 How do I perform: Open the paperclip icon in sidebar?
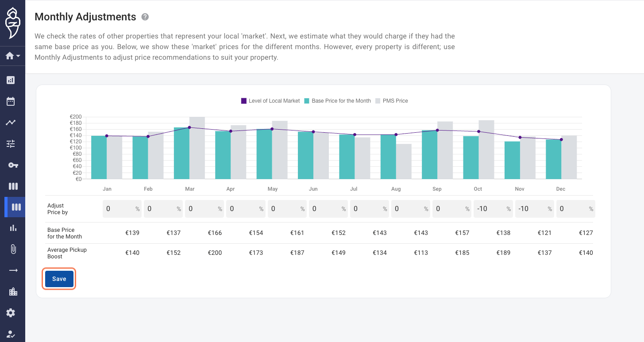(13, 249)
